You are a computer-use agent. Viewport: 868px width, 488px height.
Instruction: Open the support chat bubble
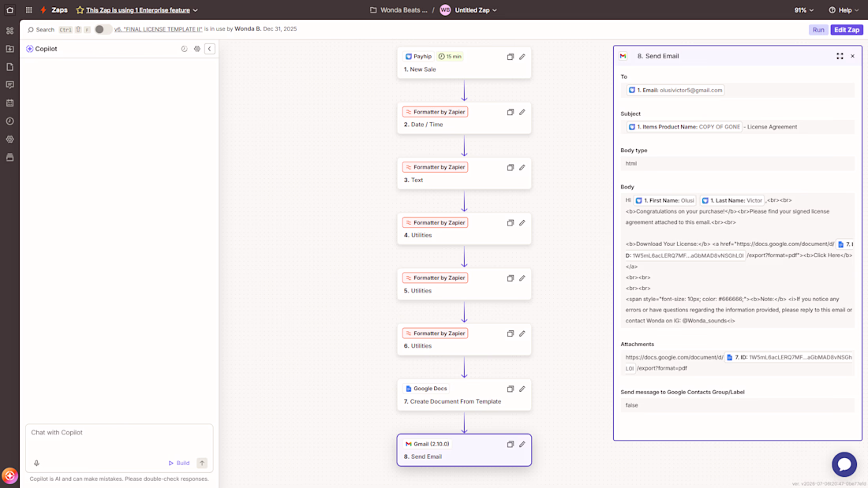tap(844, 464)
